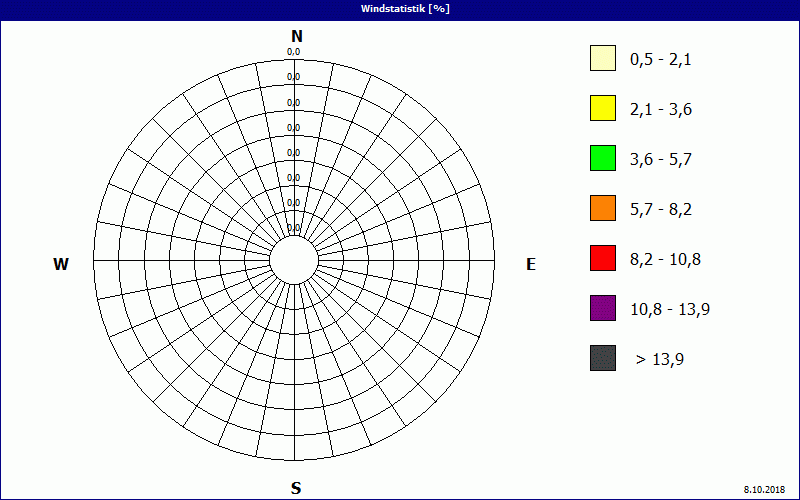Click the S compass direction label
The height and width of the screenshot is (500, 800).
[296, 488]
